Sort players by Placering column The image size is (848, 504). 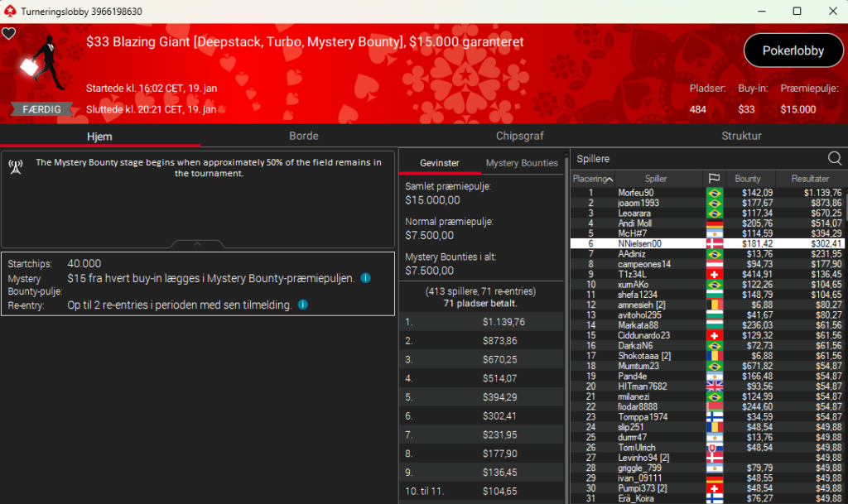(x=591, y=179)
